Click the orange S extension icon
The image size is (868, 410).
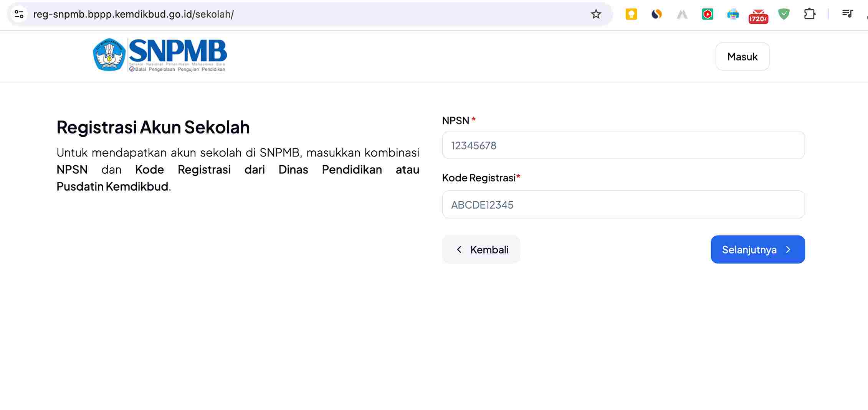(656, 14)
